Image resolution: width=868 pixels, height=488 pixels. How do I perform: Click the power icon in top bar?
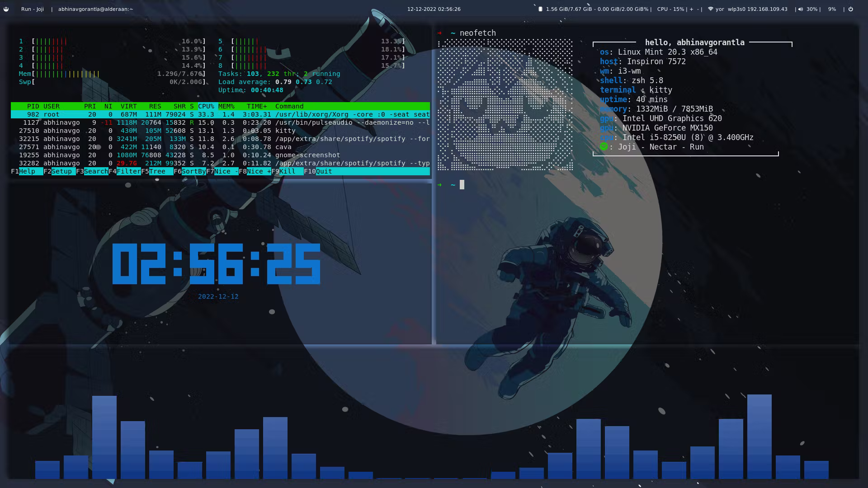850,9
